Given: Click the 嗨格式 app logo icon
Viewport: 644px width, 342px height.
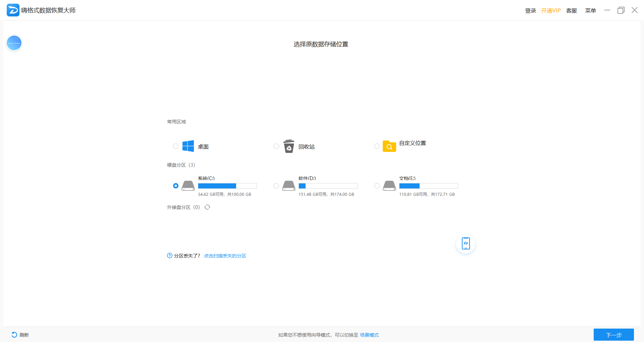Looking at the screenshot, I should tap(13, 10).
